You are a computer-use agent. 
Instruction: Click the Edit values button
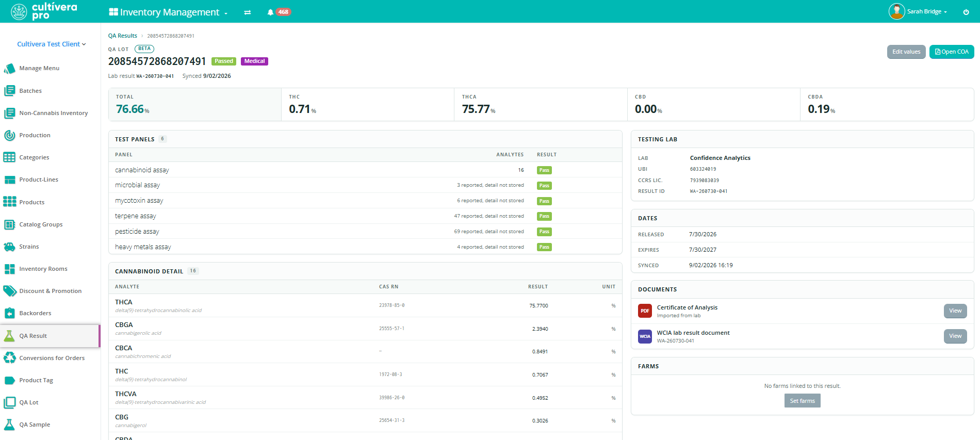point(906,52)
